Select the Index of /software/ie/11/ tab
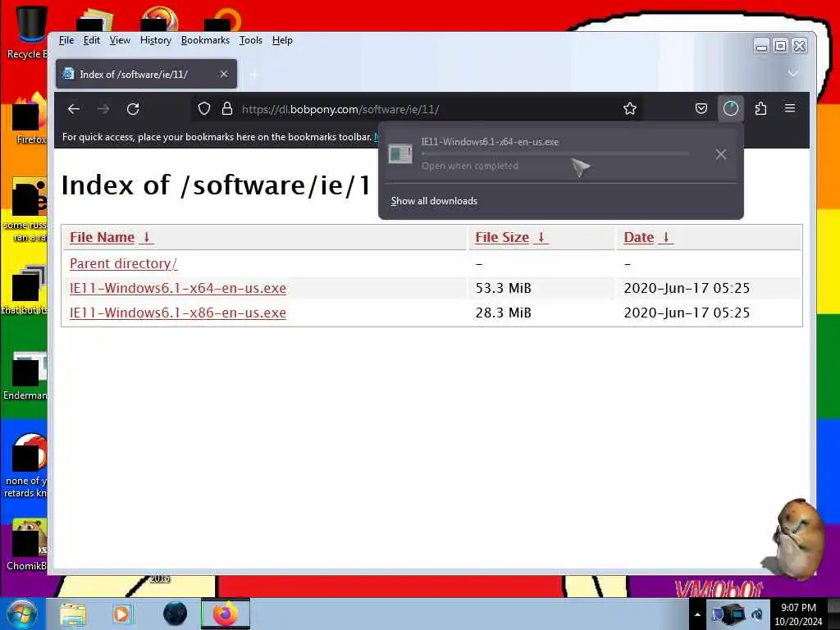 pos(146,74)
